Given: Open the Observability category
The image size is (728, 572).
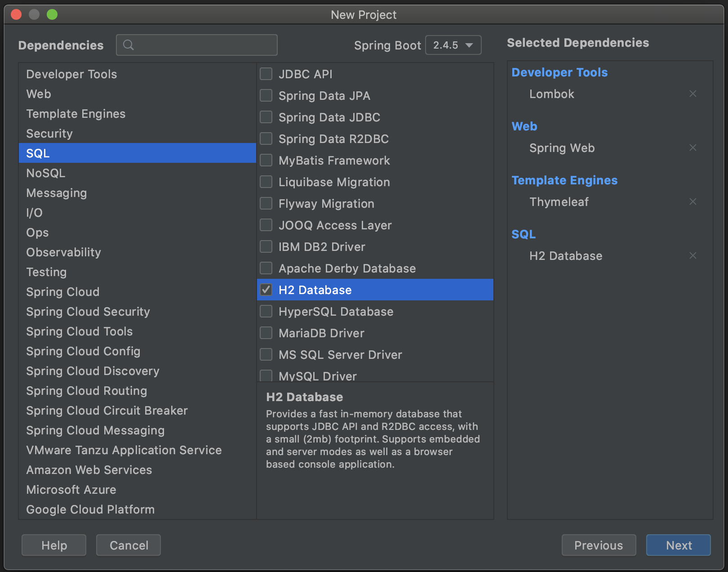Looking at the screenshot, I should pyautogui.click(x=138, y=252).
